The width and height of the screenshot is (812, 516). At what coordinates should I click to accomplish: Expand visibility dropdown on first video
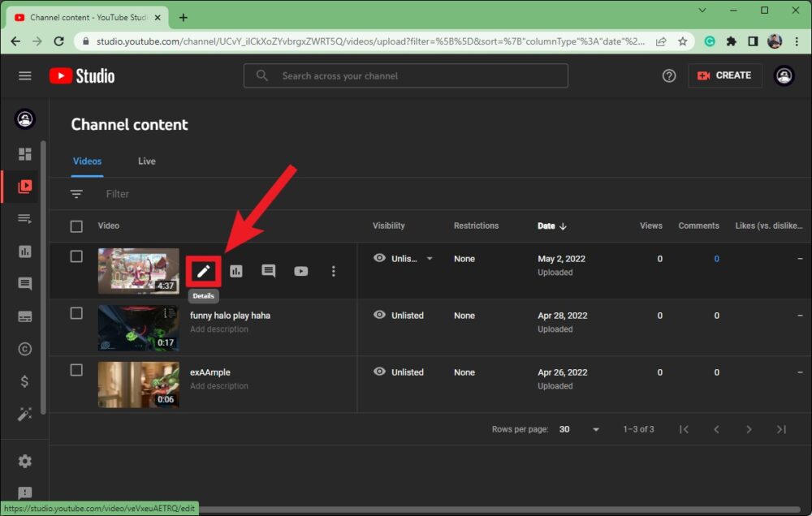(x=430, y=259)
